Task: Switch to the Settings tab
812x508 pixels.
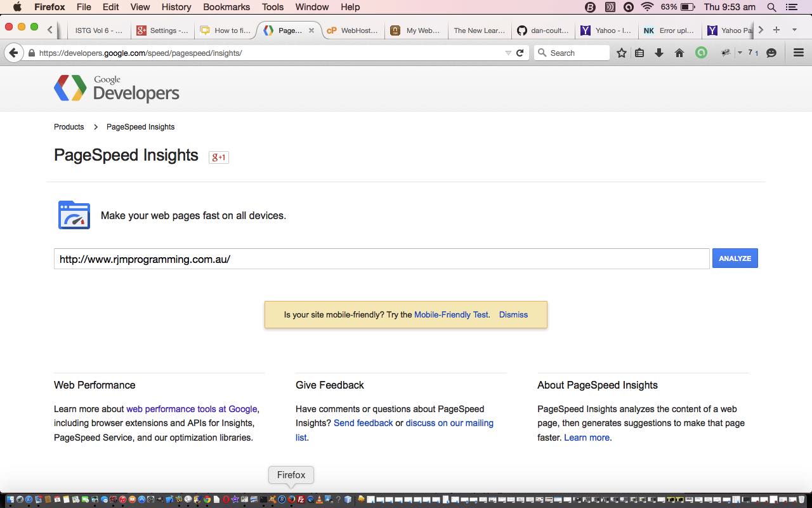Action: pyautogui.click(x=162, y=30)
